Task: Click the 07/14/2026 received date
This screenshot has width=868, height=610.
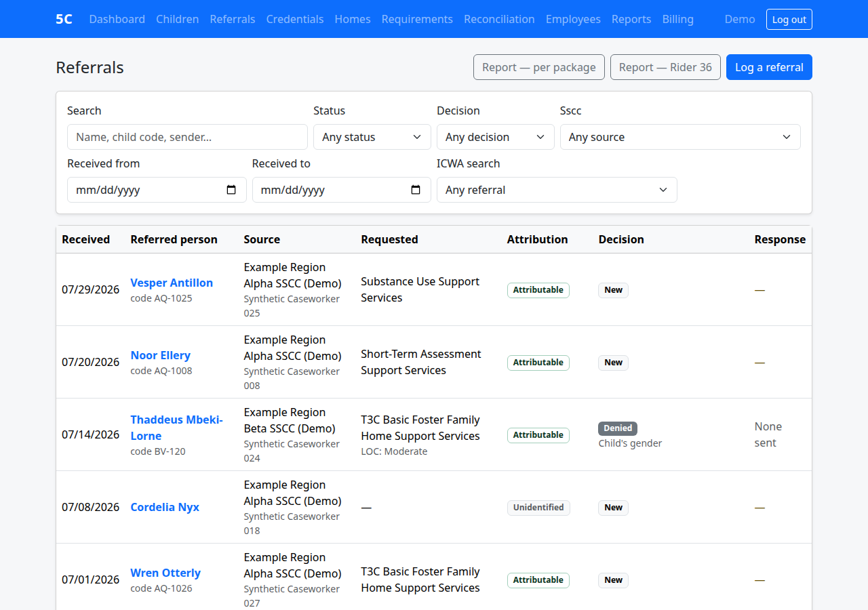Action: click(90, 434)
